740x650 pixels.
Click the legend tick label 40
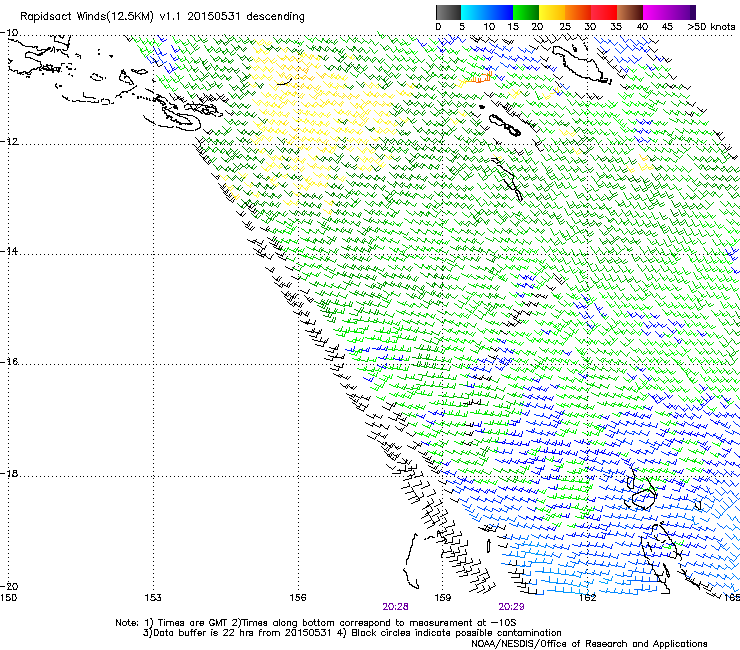point(642,27)
